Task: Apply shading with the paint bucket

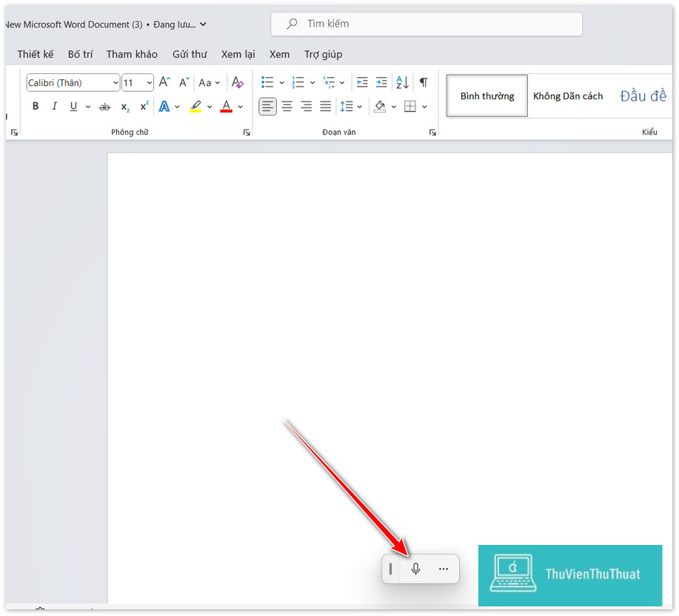Action: tap(380, 107)
